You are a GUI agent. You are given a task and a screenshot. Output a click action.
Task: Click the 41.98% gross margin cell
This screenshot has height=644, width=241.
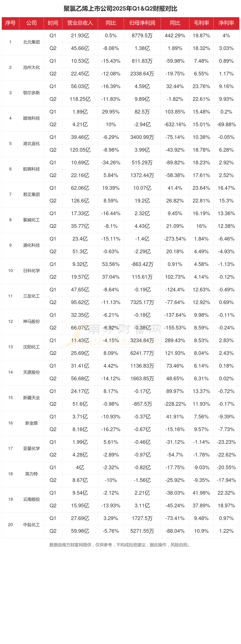point(201,493)
